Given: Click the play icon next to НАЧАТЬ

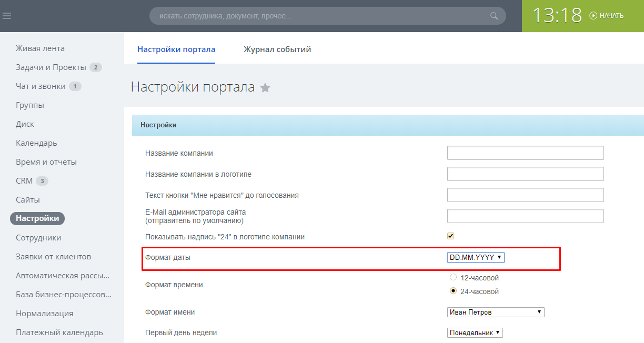Looking at the screenshot, I should pyautogui.click(x=593, y=16).
